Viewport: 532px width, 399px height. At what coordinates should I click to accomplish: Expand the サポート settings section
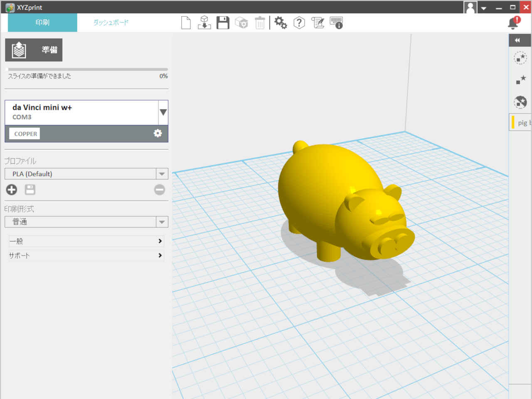(86, 255)
